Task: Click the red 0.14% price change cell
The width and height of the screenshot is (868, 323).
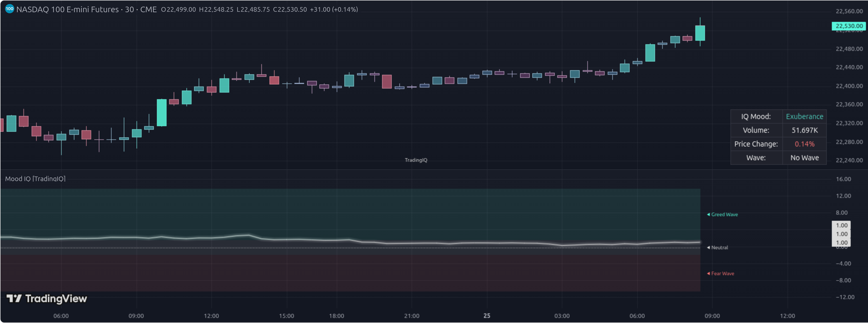Action: click(x=804, y=144)
